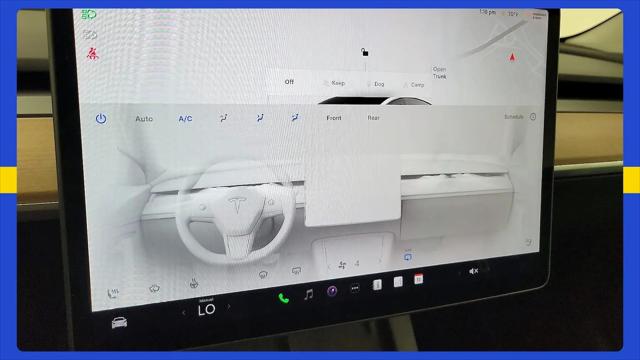
Task: Enable Auto climate mode
Action: [x=144, y=119]
